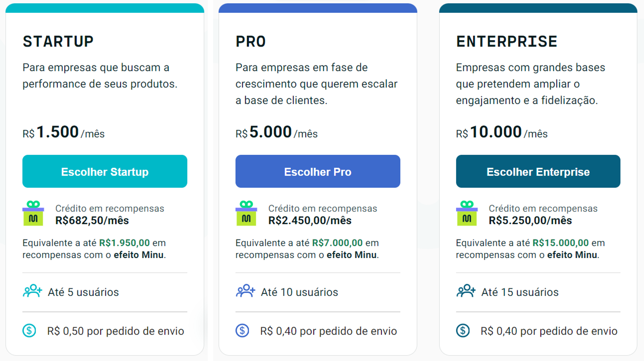The image size is (644, 361).
Task: Click the gift icon in Pro plan
Action: [x=246, y=214]
